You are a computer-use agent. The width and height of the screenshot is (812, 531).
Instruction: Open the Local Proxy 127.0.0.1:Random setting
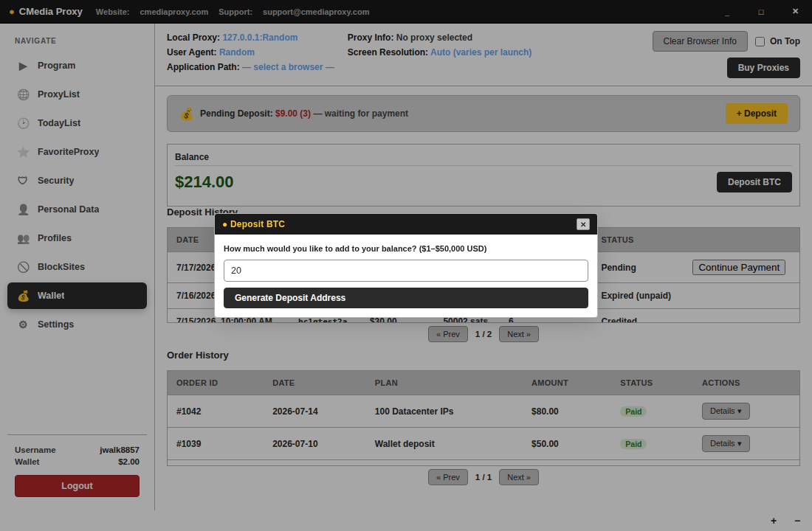pos(260,38)
